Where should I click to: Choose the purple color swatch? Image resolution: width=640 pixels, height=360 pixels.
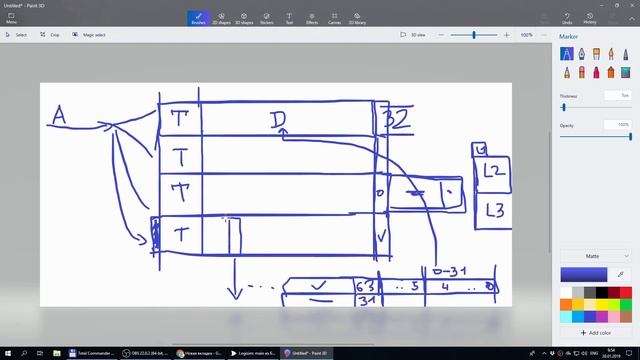click(602, 317)
